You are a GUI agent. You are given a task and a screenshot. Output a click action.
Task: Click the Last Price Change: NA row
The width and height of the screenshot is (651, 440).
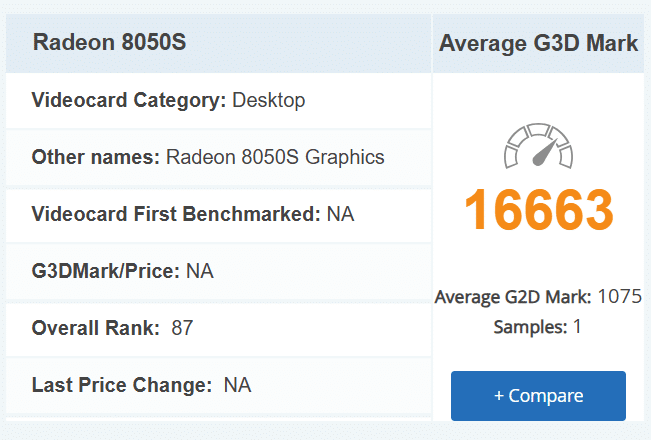point(218,385)
